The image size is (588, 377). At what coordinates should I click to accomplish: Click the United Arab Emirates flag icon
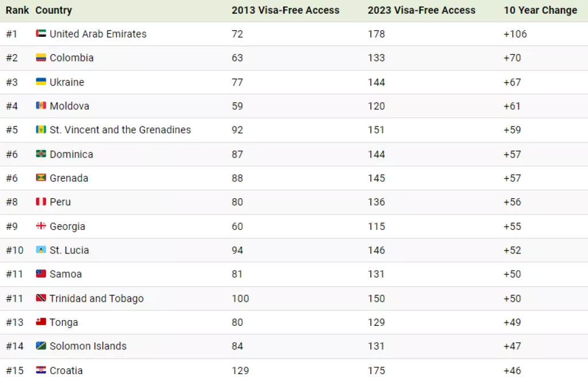click(x=41, y=34)
